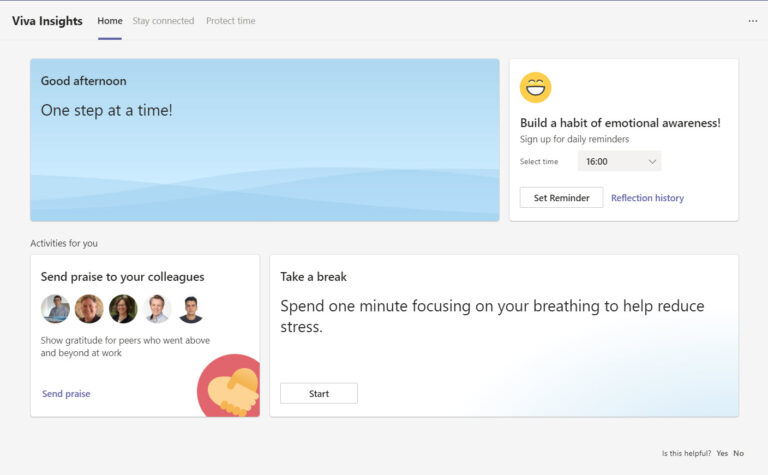Click the Spend one minute focusing description

pos(492,316)
